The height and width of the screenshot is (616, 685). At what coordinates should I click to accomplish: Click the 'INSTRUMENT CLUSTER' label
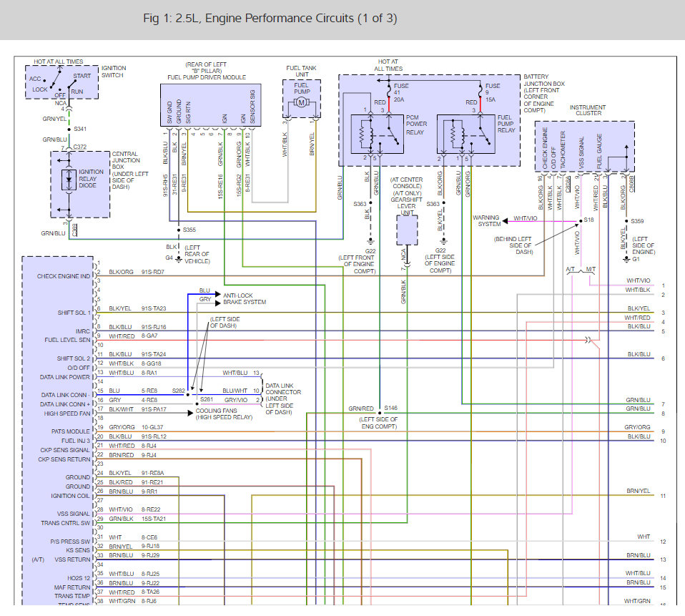pyautogui.click(x=588, y=110)
